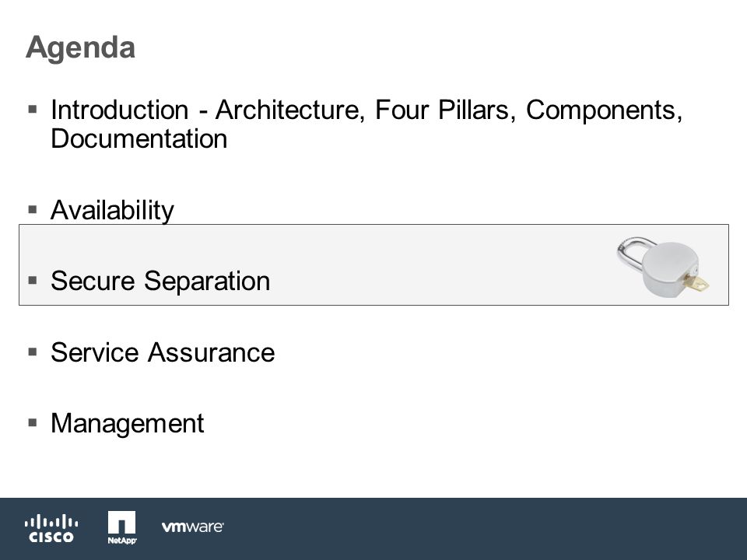Click the VMware logo in footer

pyautogui.click(x=192, y=527)
